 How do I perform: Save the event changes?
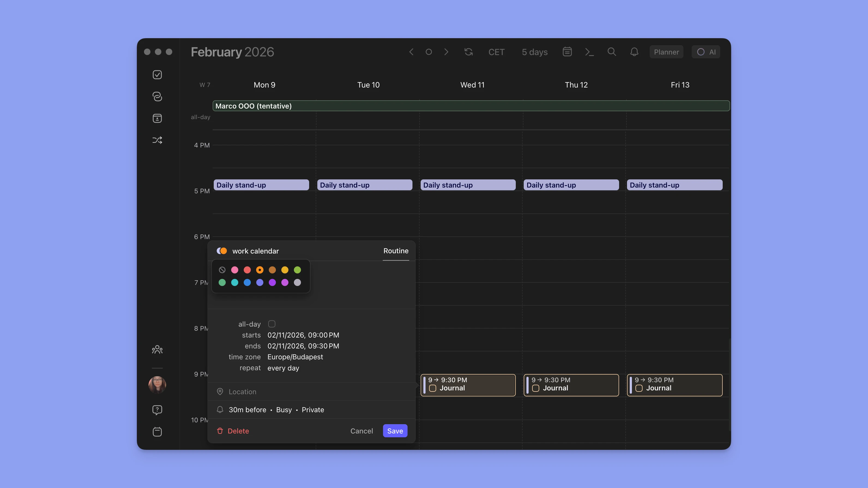394,431
